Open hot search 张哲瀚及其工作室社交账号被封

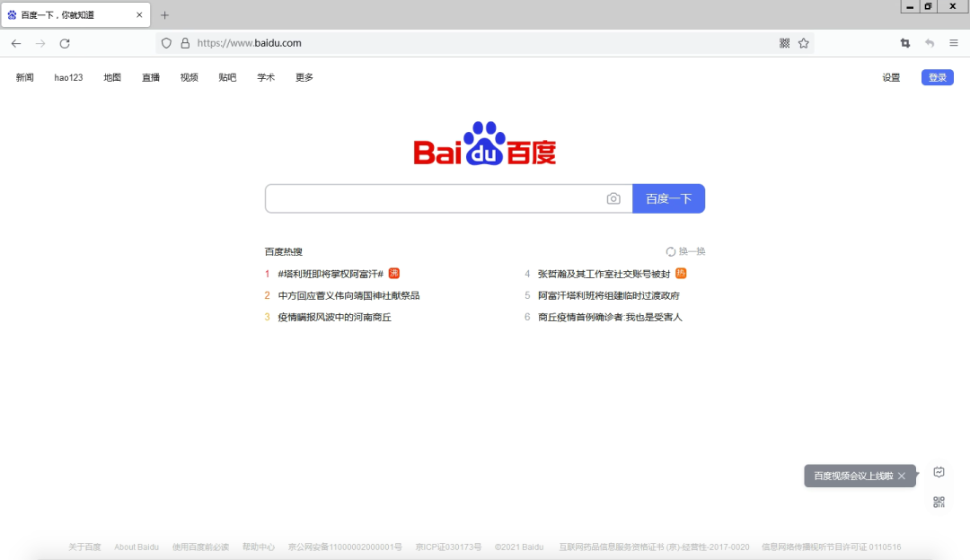[604, 274]
